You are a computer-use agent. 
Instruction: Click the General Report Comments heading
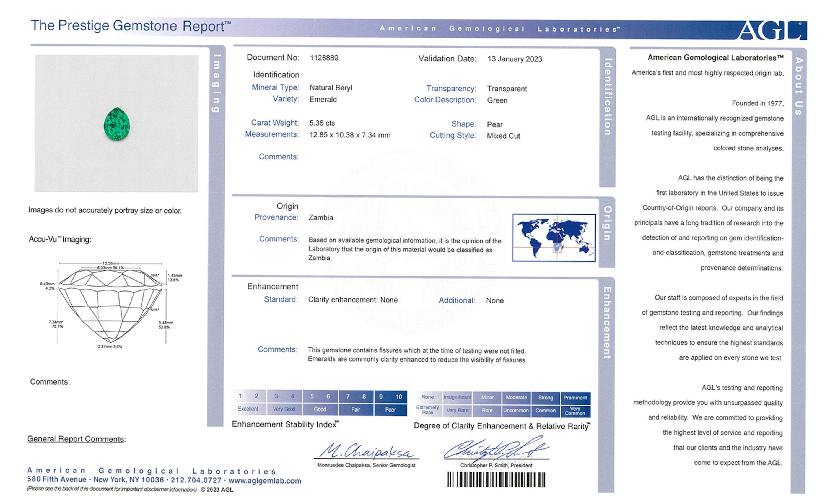pyautogui.click(x=76, y=439)
